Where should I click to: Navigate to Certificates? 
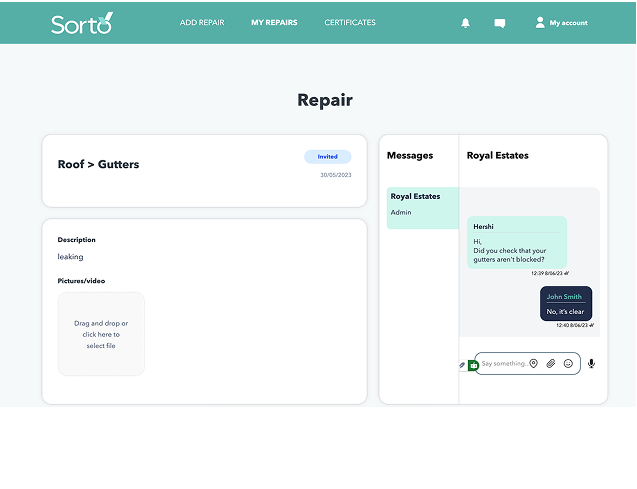[x=350, y=23]
